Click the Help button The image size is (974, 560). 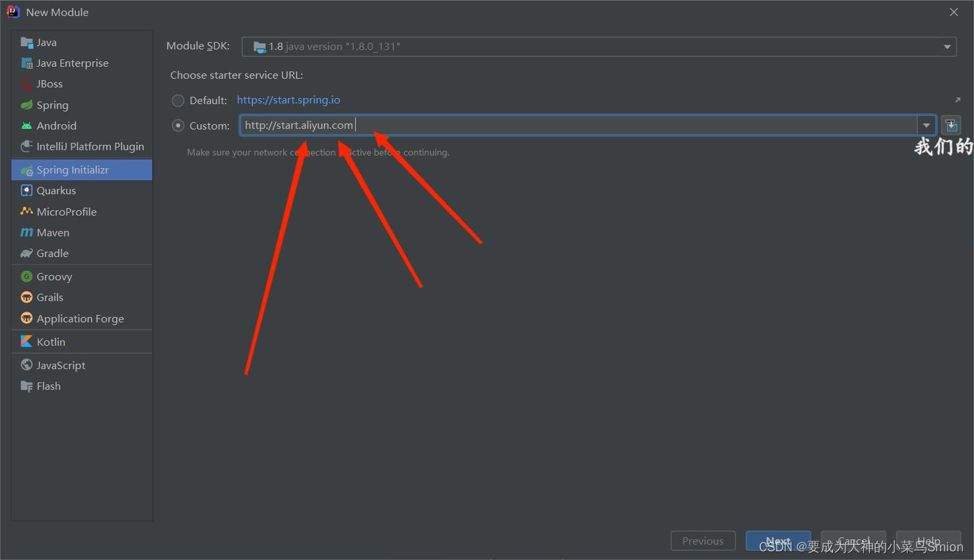click(x=929, y=541)
